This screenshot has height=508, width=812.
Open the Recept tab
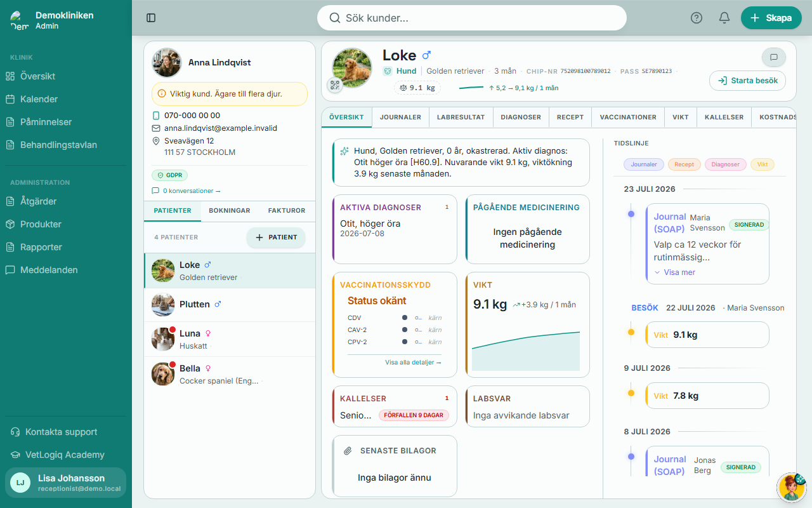pos(570,117)
